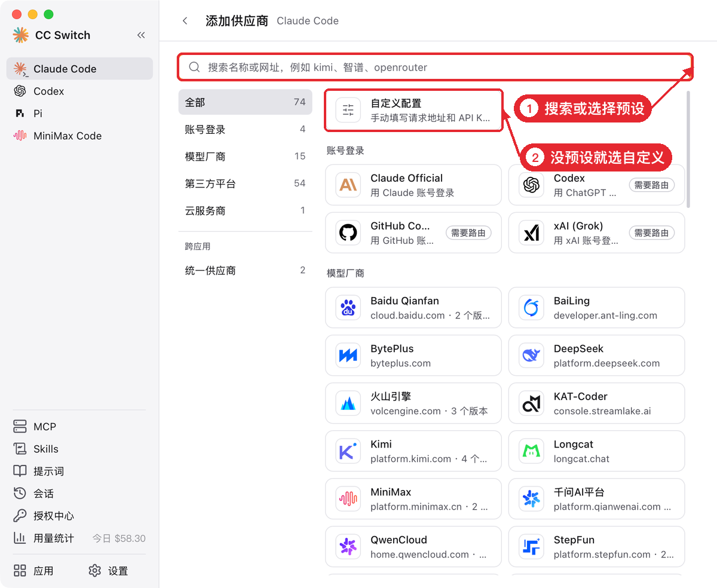717x588 pixels.
Task: Click the 提示词 book icon
Action: (x=20, y=471)
